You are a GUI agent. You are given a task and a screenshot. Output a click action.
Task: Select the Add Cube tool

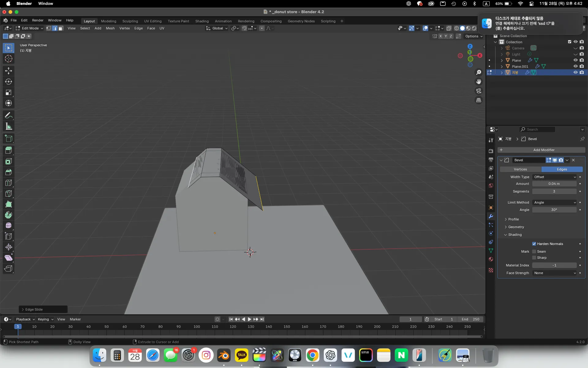pos(9,138)
